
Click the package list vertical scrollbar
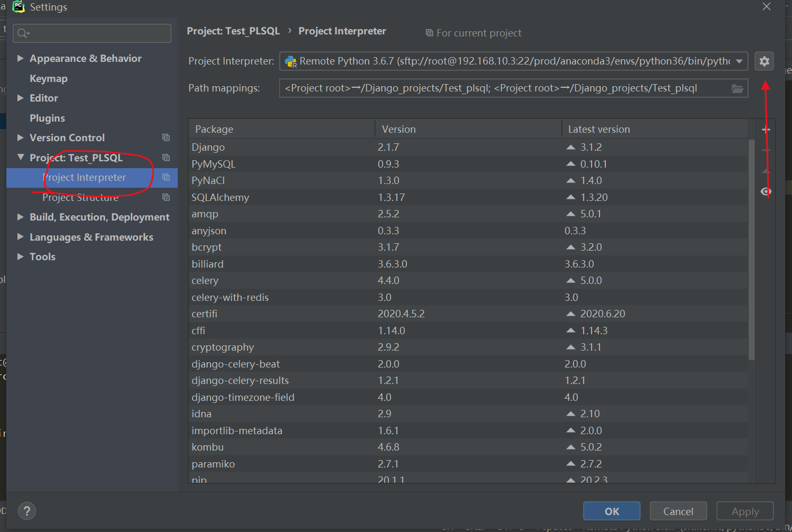751,250
